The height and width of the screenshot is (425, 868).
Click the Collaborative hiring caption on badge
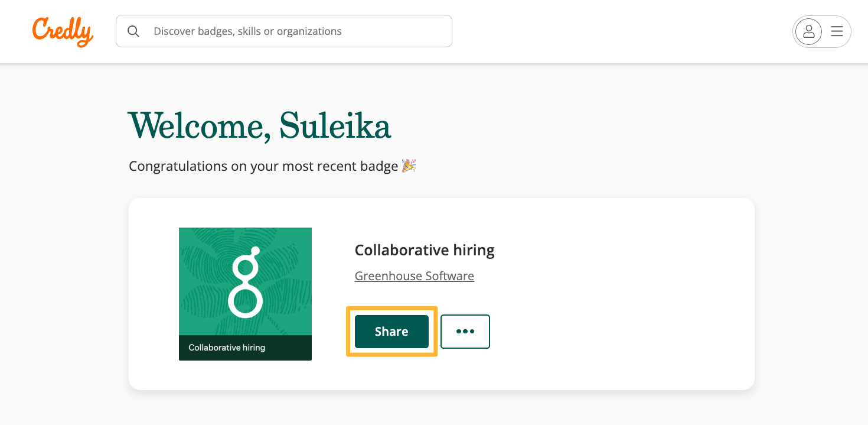pos(227,348)
